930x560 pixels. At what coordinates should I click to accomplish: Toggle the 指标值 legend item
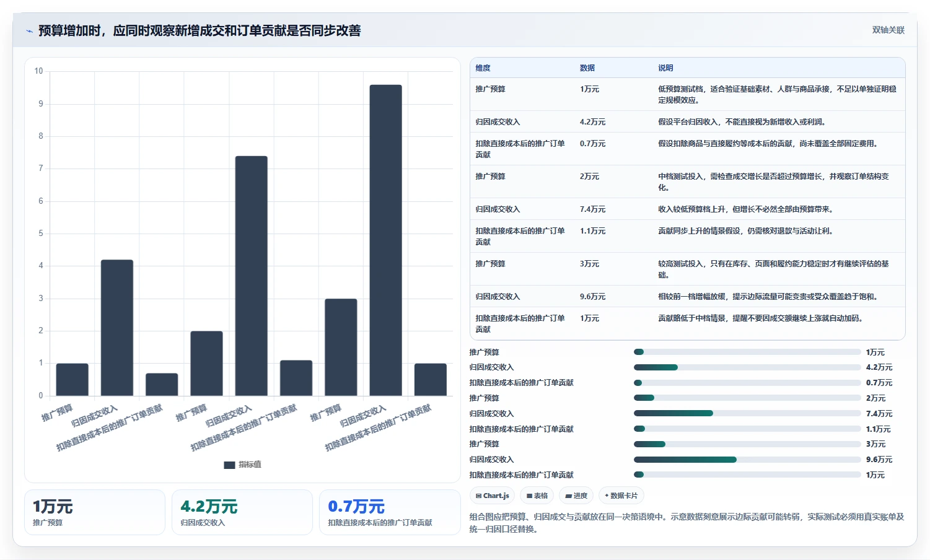tap(242, 465)
